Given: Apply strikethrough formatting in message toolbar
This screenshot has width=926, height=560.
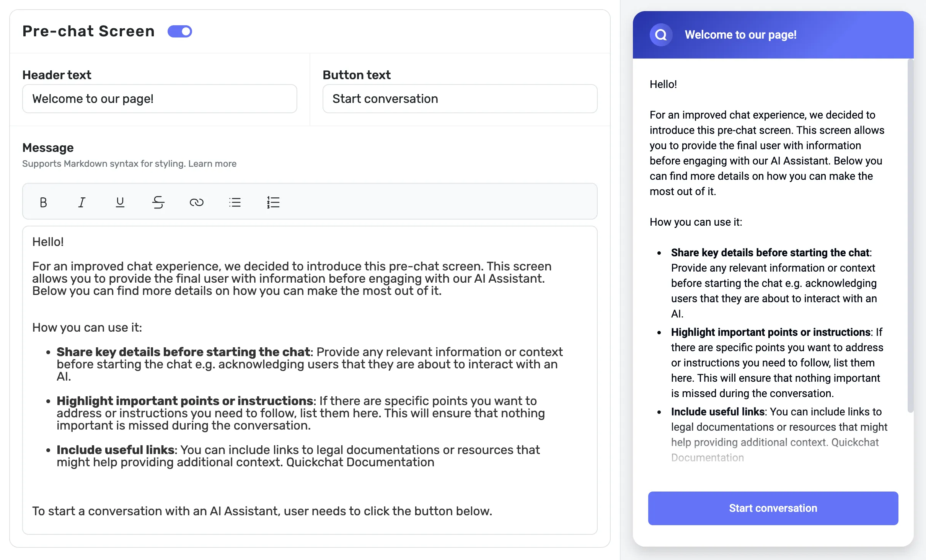Looking at the screenshot, I should coord(158,202).
